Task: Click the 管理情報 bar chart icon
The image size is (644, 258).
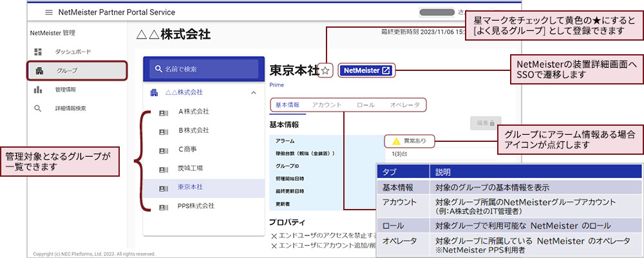Action: (38, 90)
